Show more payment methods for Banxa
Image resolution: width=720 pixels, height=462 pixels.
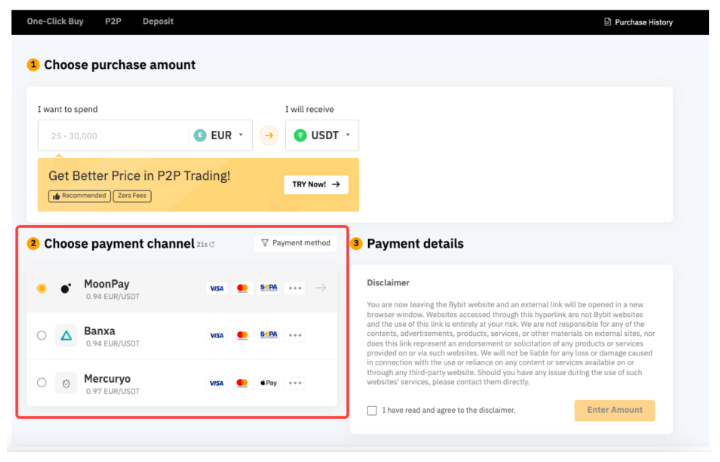295,336
